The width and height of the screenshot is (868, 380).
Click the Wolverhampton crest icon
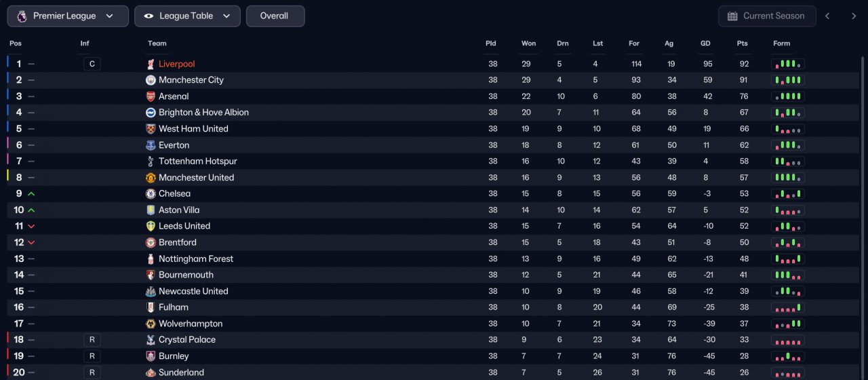tap(151, 324)
